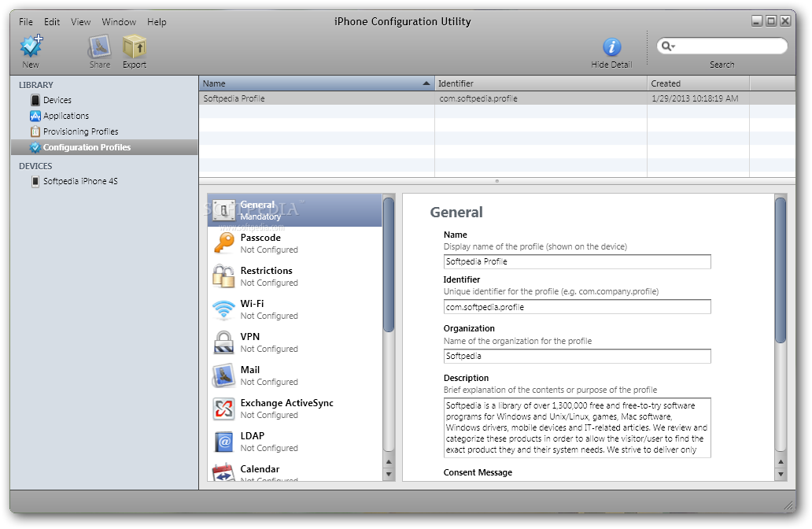The height and width of the screenshot is (529, 812).
Task: Open the Edit menu
Action: 52,22
